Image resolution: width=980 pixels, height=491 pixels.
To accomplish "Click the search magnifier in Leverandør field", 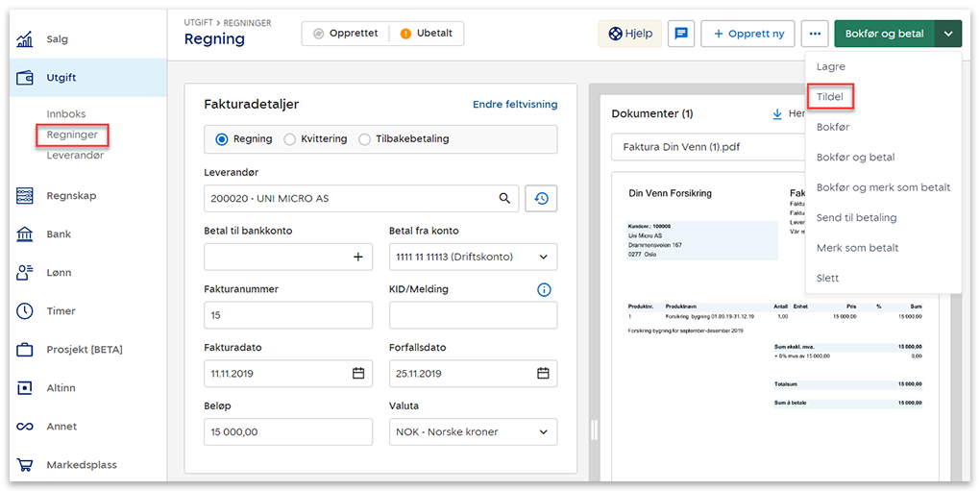I will pos(504,199).
